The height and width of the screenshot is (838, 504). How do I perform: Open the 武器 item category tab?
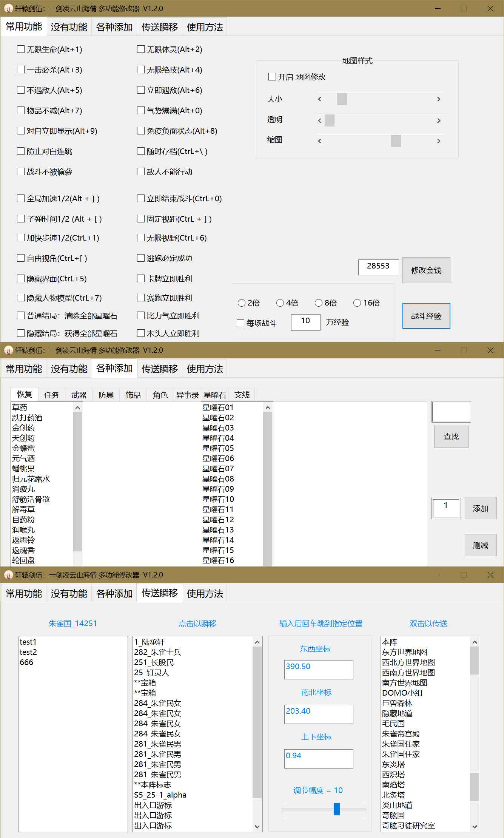coord(79,395)
